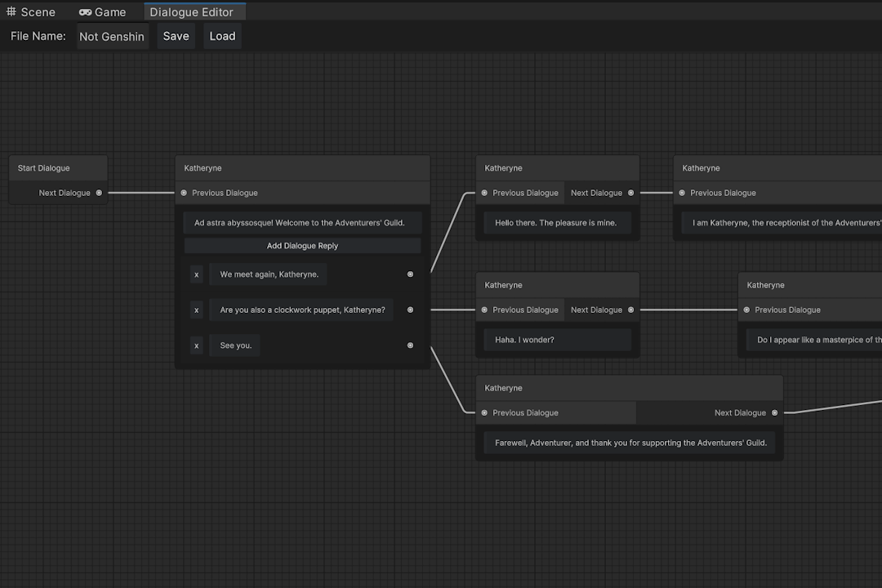Edit the 'Are you also a clockwork puppet' reply text
The height and width of the screenshot is (588, 882).
301,310
